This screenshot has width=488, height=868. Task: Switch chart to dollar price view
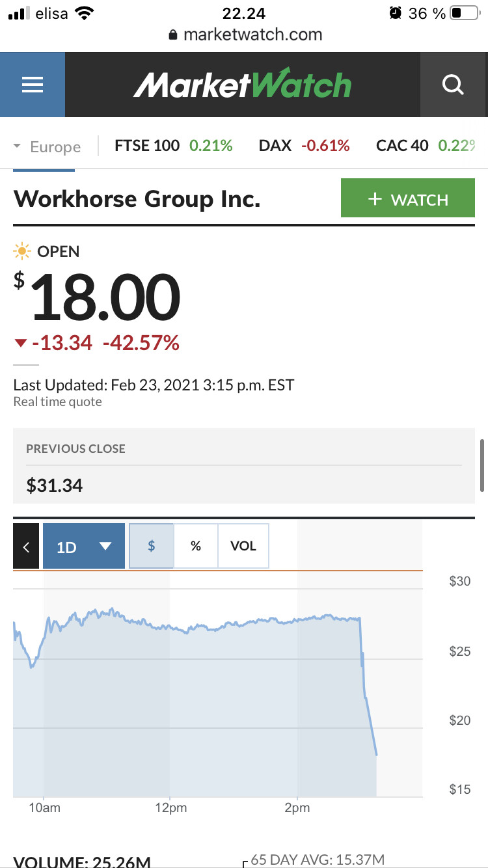coord(152,546)
